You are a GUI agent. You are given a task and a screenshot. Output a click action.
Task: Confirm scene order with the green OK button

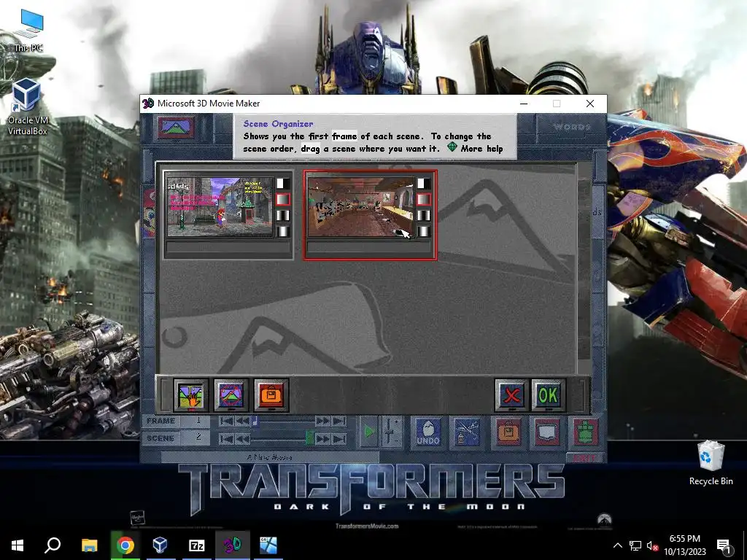[x=549, y=394]
